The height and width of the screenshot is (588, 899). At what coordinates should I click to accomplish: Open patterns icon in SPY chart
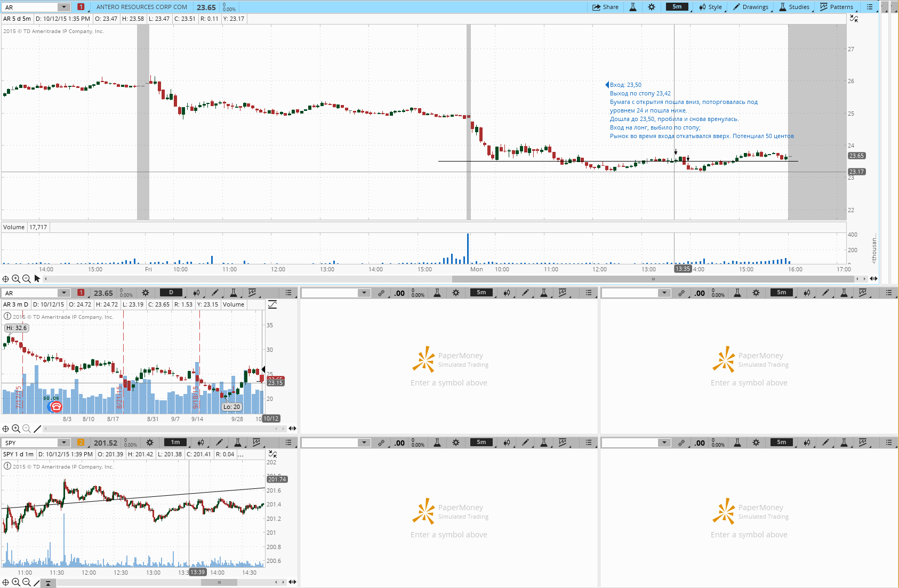(256, 442)
